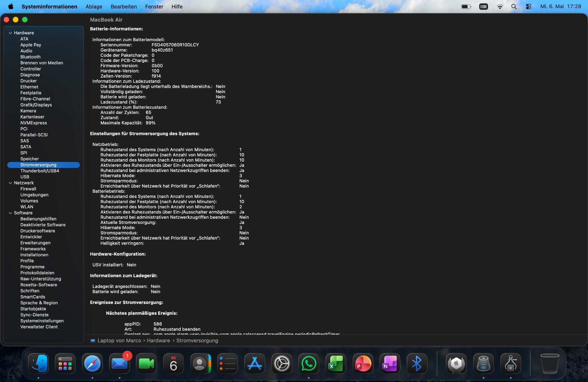This screenshot has height=382, width=588.
Task: Open Finder from the Dock
Action: click(x=39, y=363)
